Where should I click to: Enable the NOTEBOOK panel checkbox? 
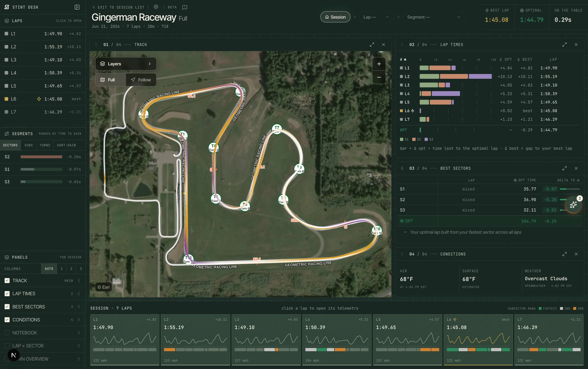click(7, 333)
